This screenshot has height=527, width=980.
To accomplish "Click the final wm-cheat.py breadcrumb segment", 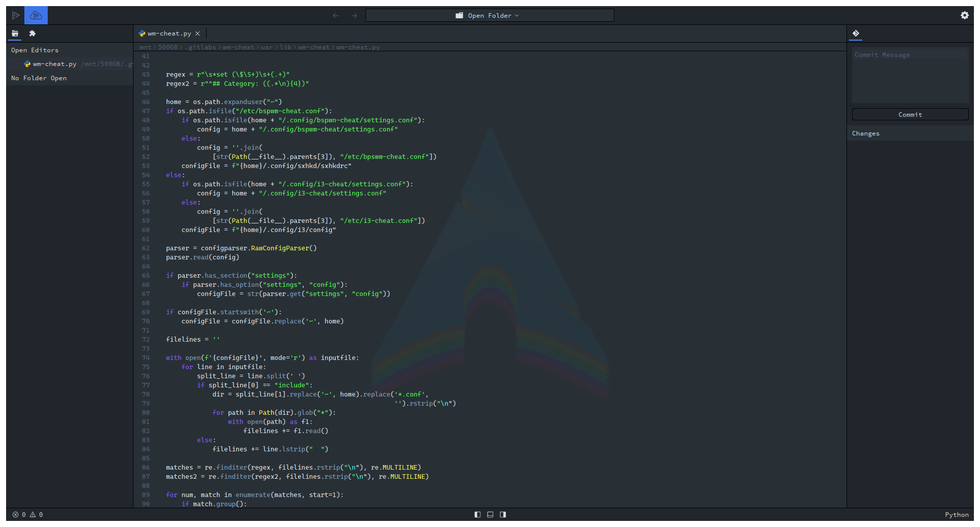I will coord(357,47).
